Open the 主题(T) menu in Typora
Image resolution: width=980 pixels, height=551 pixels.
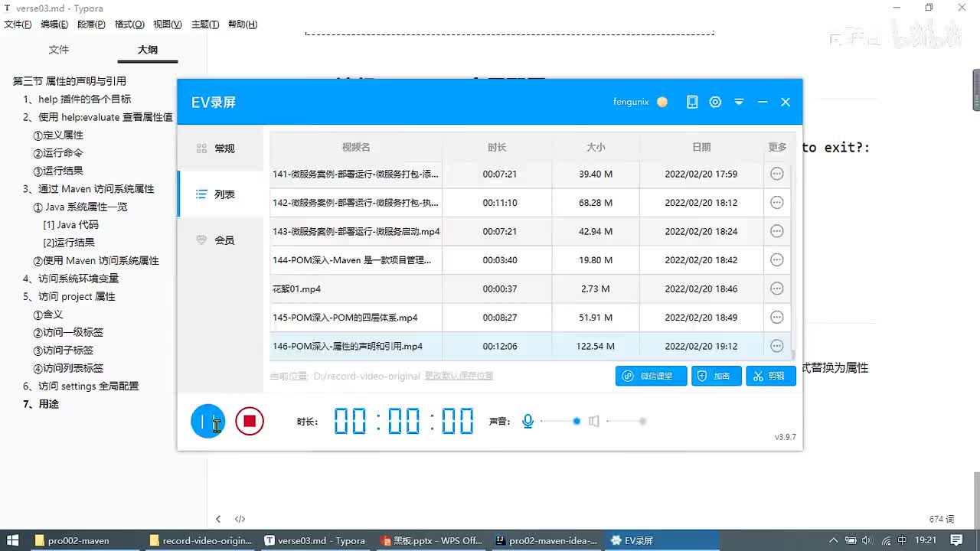(x=205, y=24)
